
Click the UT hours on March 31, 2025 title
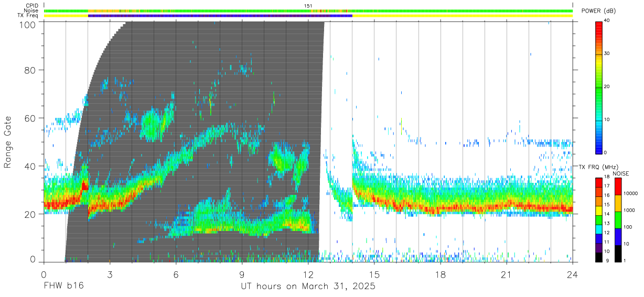(308, 287)
